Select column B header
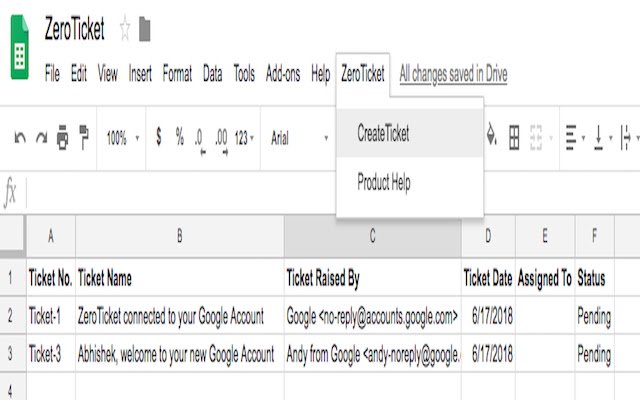Screen dimensions: 640x400 coord(180,236)
